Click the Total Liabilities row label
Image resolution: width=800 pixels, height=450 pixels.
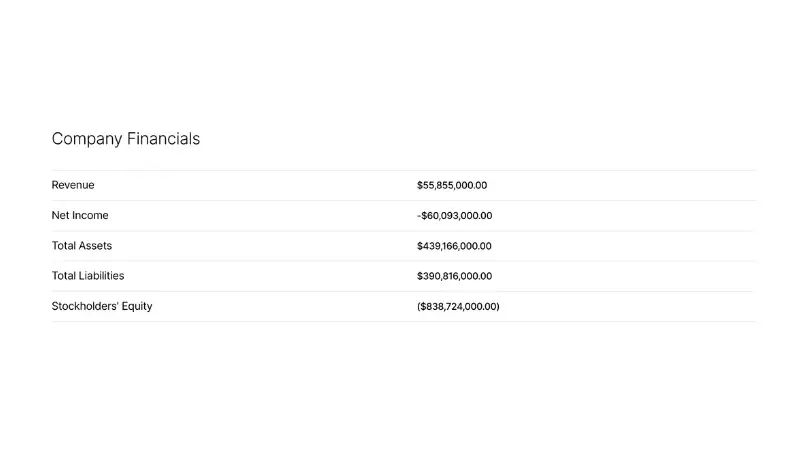coord(88,276)
